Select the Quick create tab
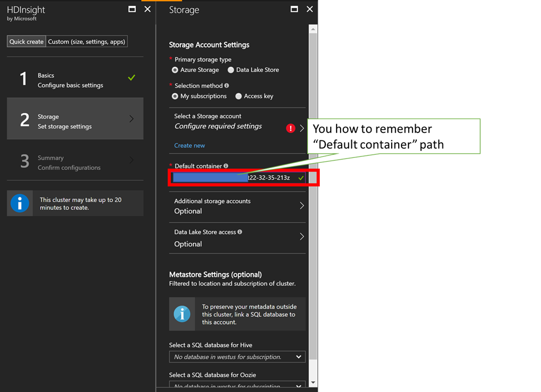The height and width of the screenshot is (392, 541). click(26, 42)
